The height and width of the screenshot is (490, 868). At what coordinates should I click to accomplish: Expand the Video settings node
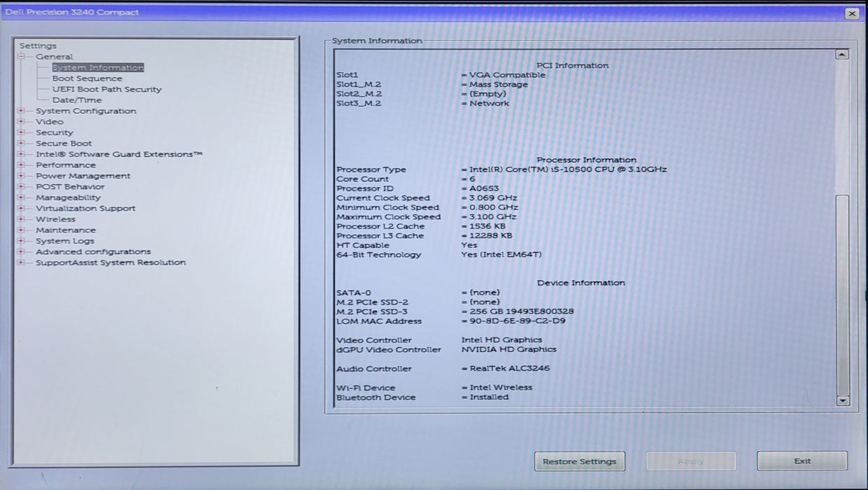coord(21,122)
